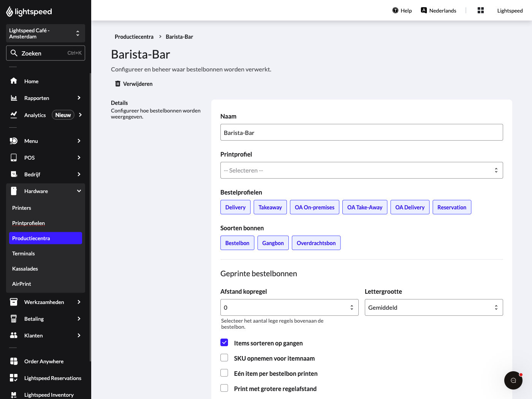Open the Terminals submenu item
The width and height of the screenshot is (532, 399).
[x=46, y=253]
